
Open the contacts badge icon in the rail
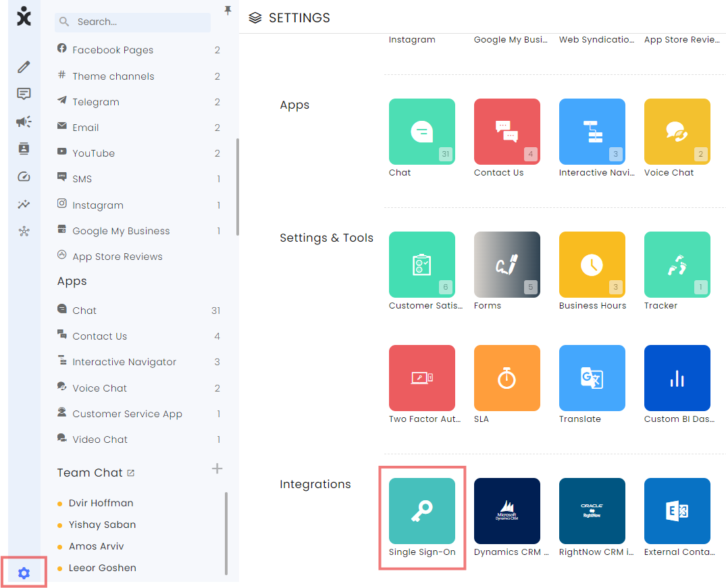click(24, 149)
